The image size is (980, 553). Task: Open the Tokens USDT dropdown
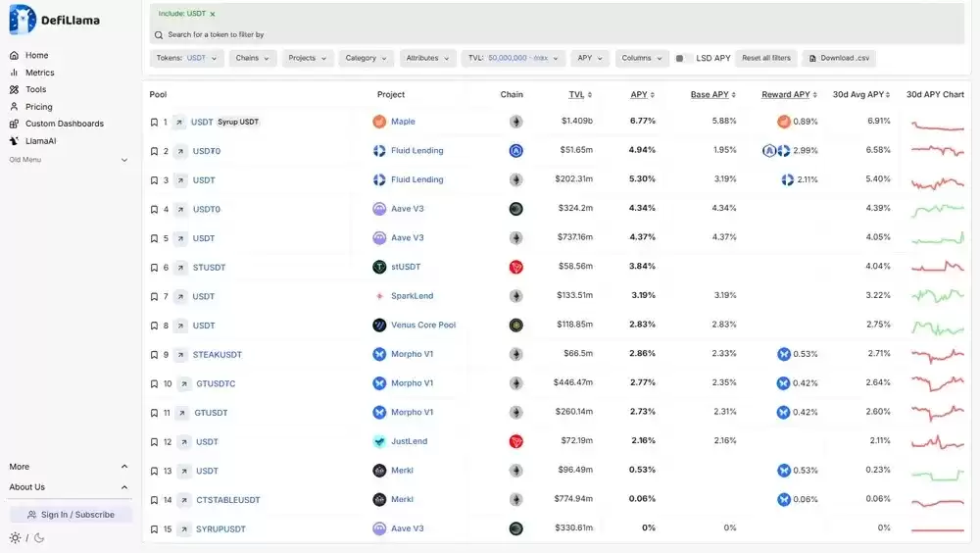pyautogui.click(x=186, y=58)
